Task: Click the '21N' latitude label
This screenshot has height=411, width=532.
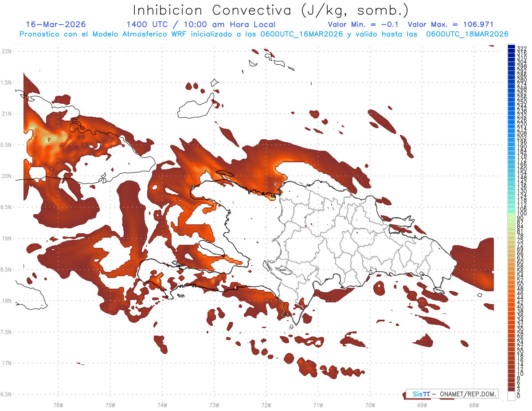Action: (x=6, y=114)
